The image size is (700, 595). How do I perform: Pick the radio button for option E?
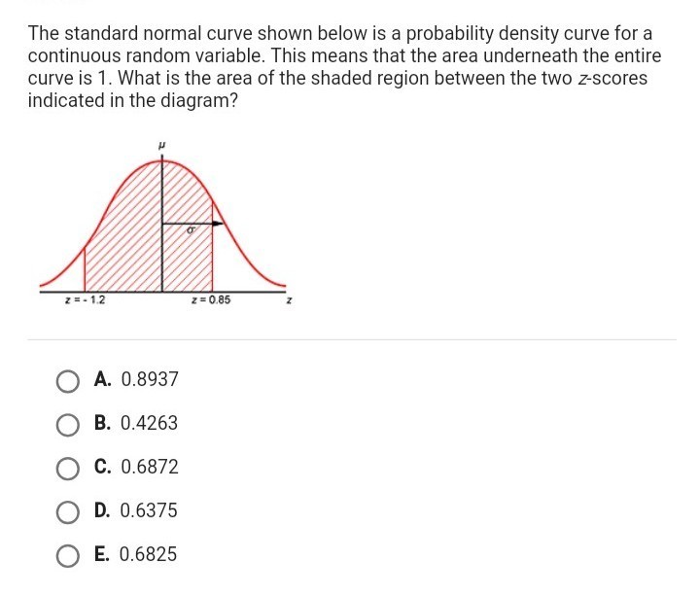click(68, 556)
